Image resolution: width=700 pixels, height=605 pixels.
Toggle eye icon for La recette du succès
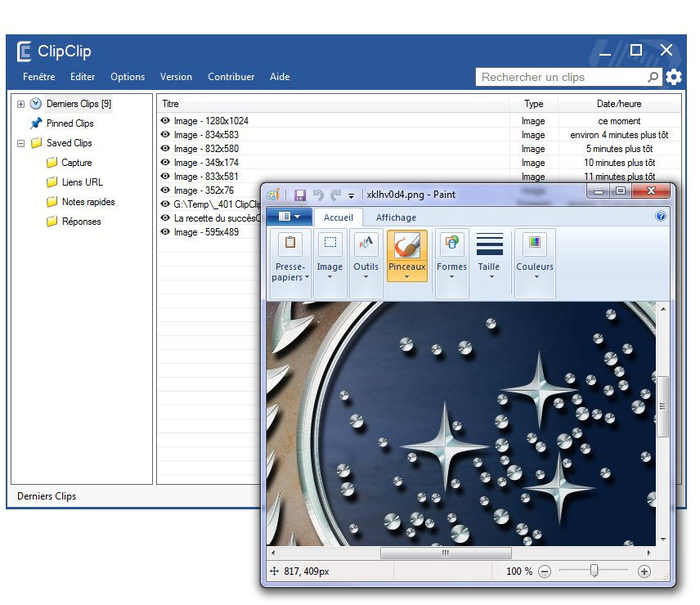coord(165,217)
